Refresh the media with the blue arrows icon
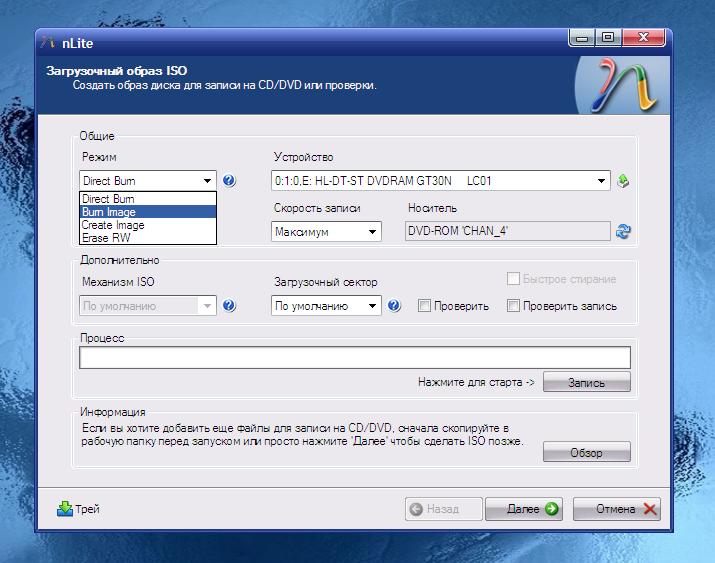 (x=623, y=232)
